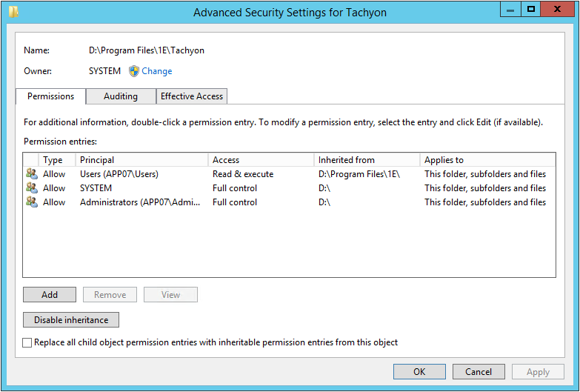The height and width of the screenshot is (392, 580).
Task: Click the Cancel button
Action: pos(479,371)
